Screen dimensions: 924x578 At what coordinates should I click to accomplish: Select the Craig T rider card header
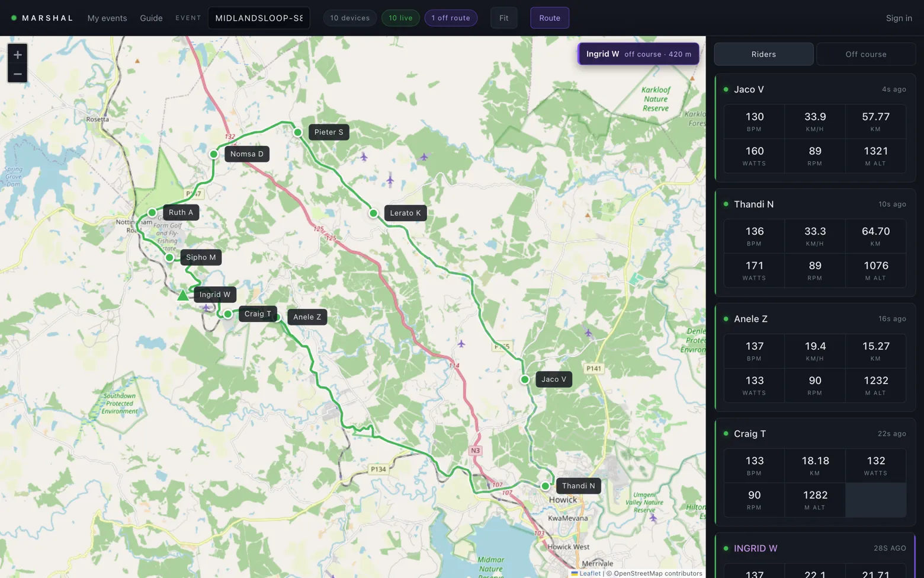[x=815, y=434]
